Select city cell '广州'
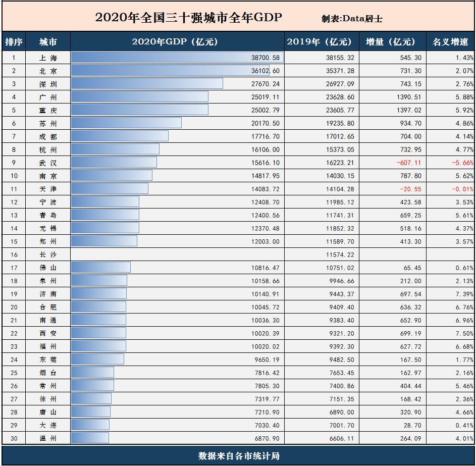 pos(48,97)
